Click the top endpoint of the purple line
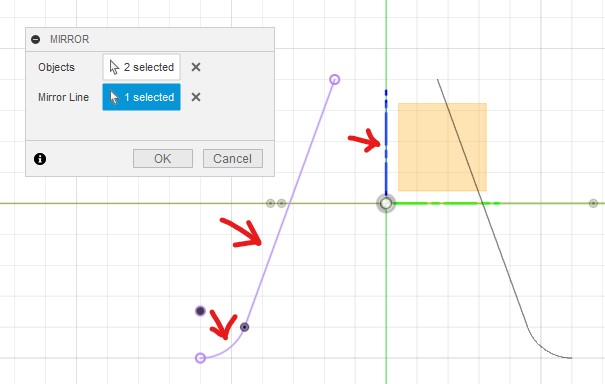The height and width of the screenshot is (384, 605). [335, 80]
